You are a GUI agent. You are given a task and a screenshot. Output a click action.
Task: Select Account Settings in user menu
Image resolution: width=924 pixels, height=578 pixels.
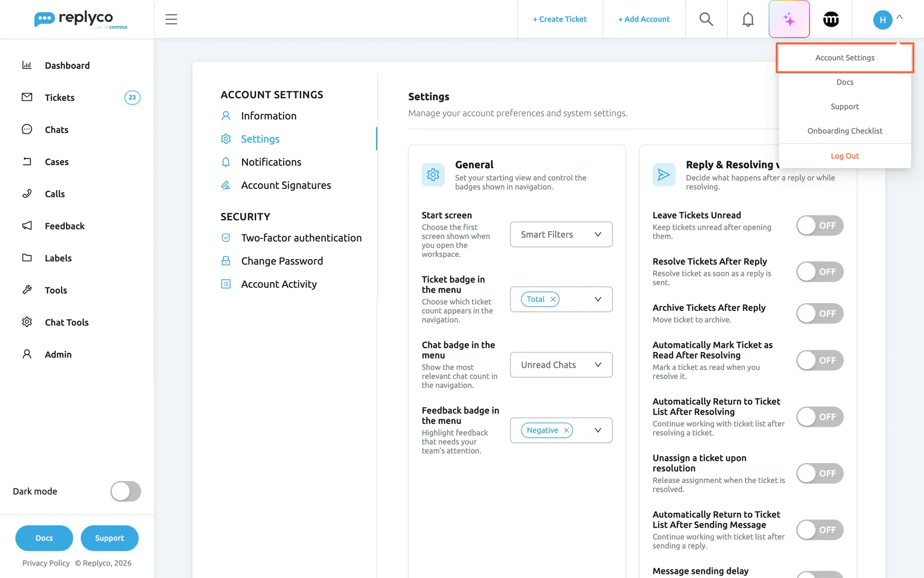(x=845, y=58)
